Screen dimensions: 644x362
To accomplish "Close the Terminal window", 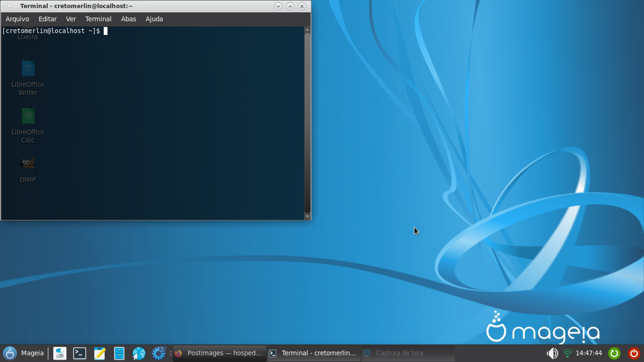I will coord(302,6).
